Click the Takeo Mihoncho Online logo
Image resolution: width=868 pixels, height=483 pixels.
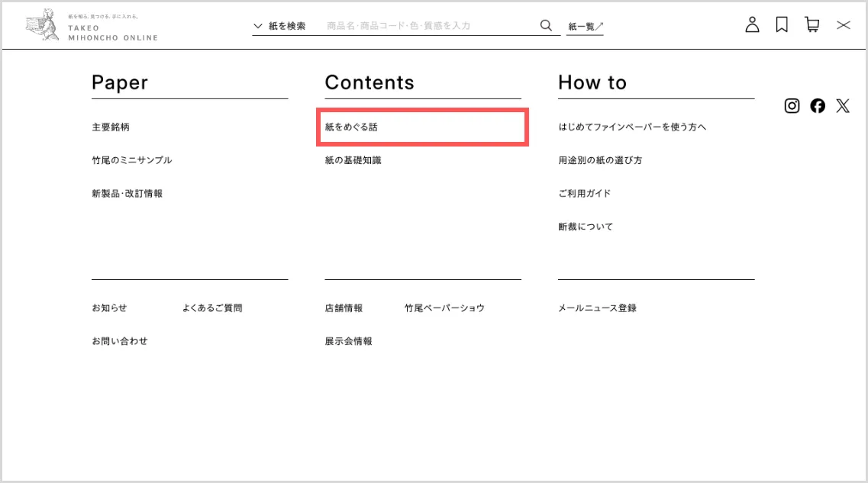92,26
